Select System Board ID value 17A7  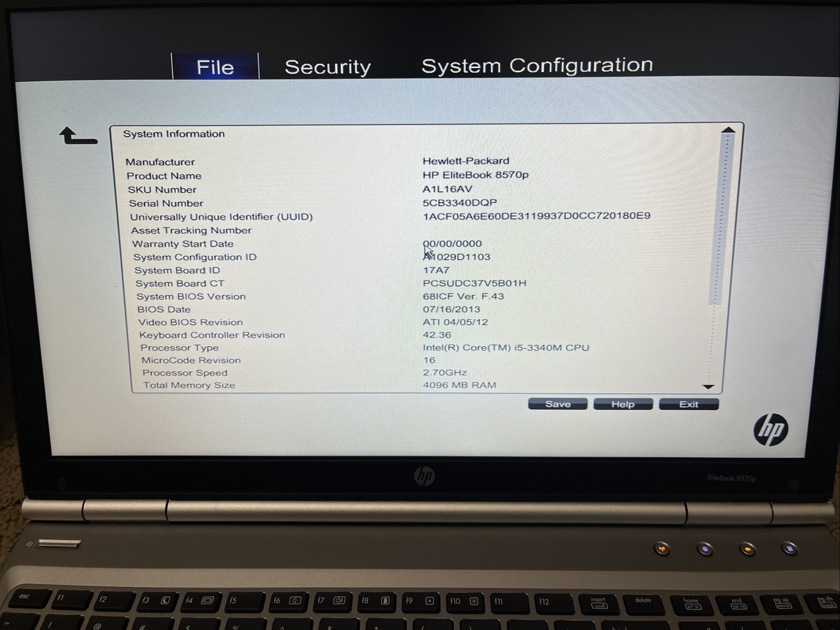click(436, 270)
